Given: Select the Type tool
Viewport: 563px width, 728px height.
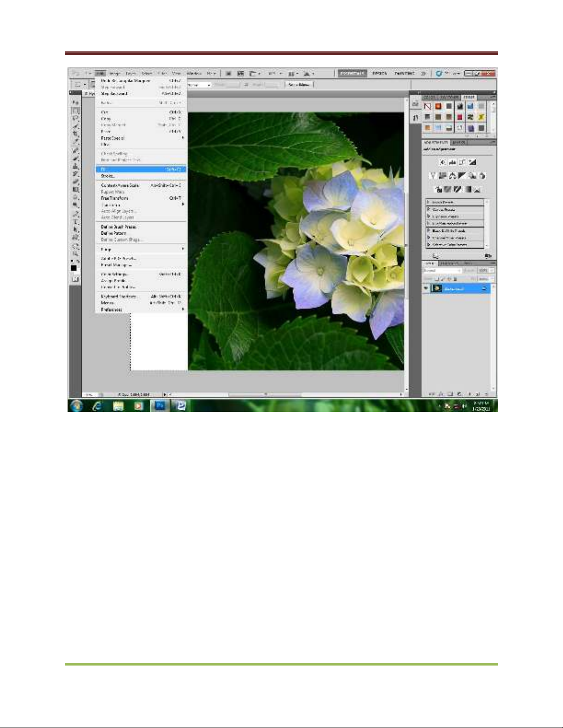Looking at the screenshot, I should tap(75, 222).
